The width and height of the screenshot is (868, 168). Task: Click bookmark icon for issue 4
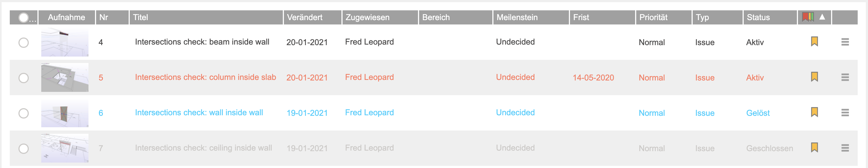[x=814, y=42]
